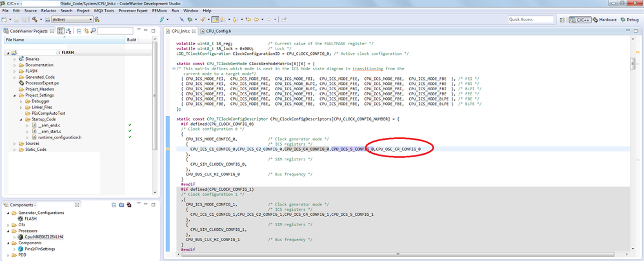
Task: Select the __arm_start.c file
Action: click(x=46, y=131)
